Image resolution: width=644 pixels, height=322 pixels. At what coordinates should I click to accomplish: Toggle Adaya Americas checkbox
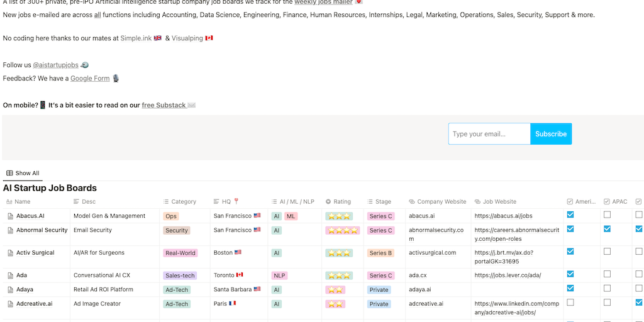tap(570, 288)
